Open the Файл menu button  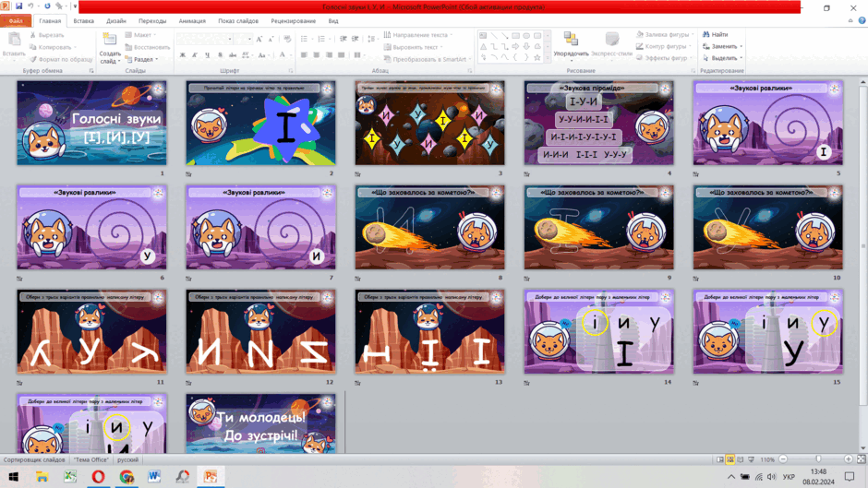click(16, 21)
